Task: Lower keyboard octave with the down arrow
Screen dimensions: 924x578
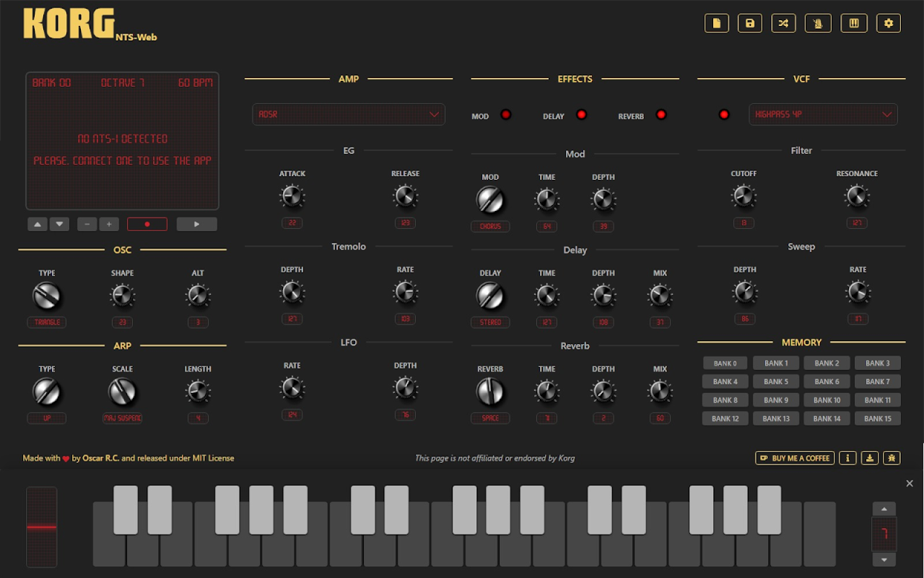Action: click(x=884, y=560)
